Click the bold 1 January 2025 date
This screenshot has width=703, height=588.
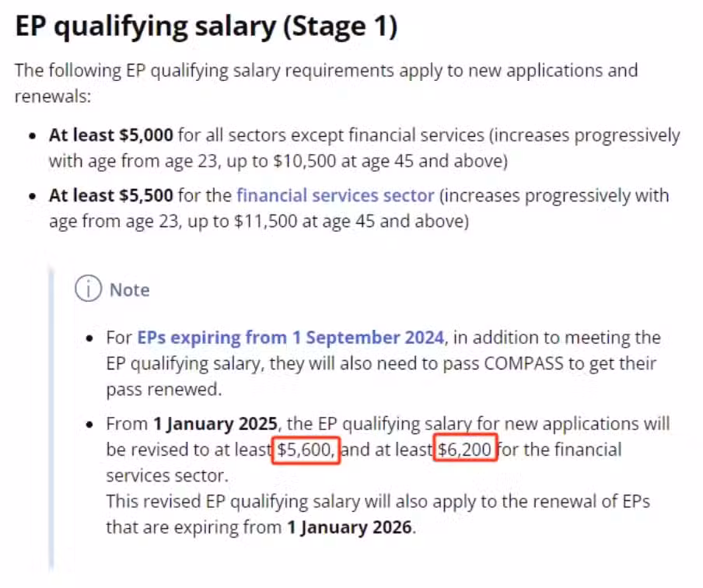(x=215, y=424)
